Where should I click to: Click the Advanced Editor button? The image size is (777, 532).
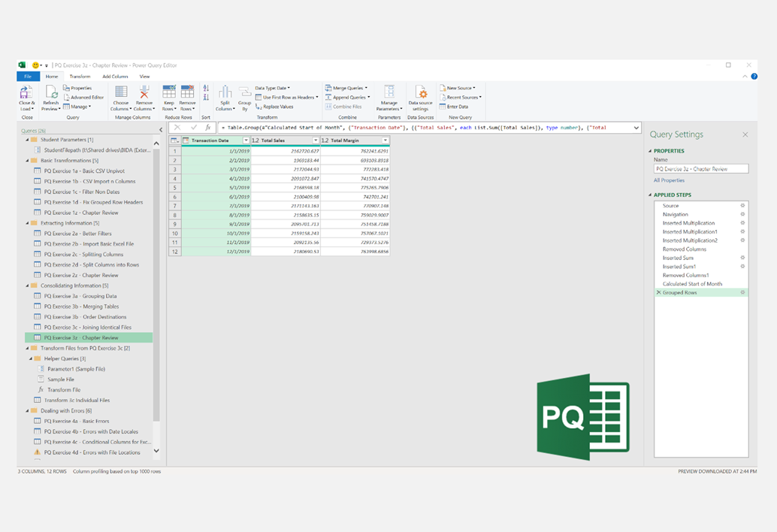tap(86, 97)
